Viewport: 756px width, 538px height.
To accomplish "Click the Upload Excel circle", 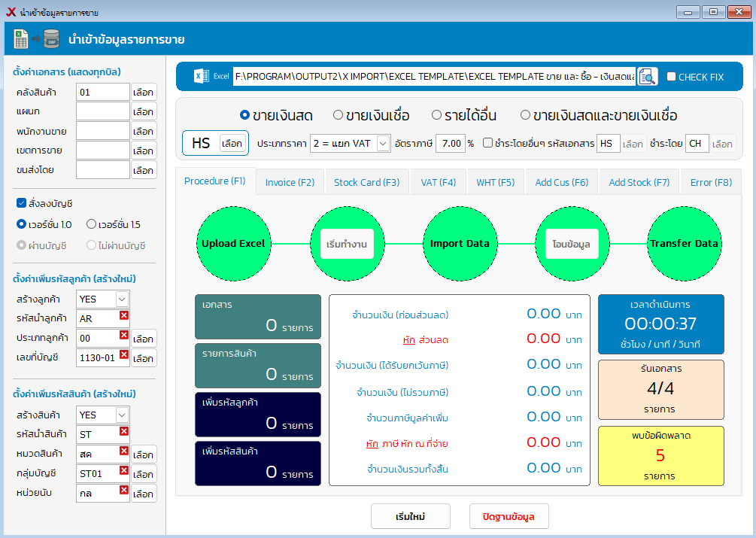I will 233,244.
